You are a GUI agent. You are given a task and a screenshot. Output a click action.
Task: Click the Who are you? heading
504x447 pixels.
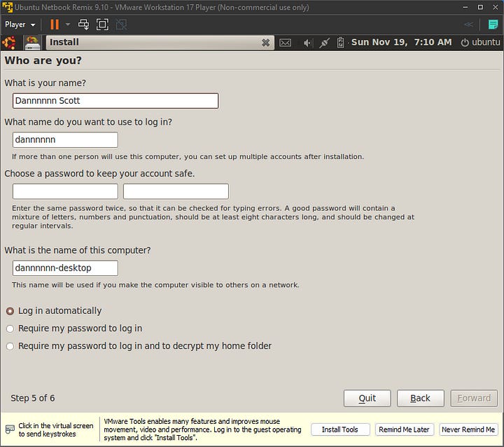[43, 60]
